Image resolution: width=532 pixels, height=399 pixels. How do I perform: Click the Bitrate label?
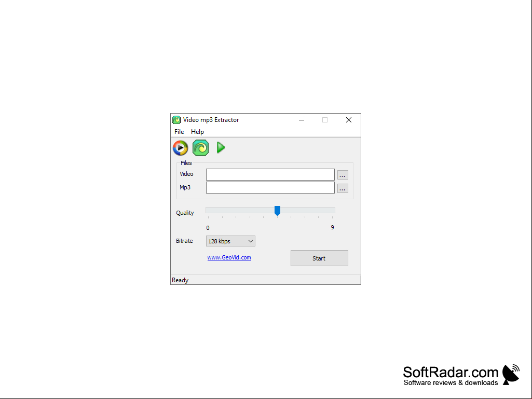184,241
